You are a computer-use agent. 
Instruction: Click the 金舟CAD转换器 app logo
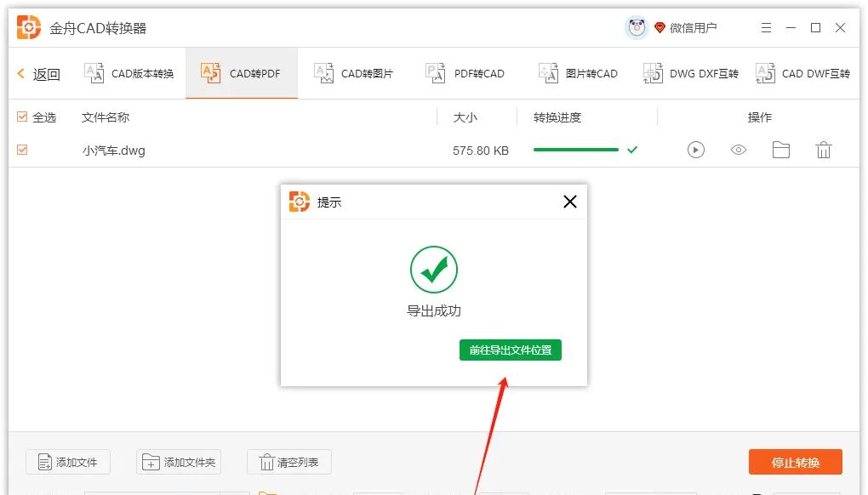coord(29,28)
